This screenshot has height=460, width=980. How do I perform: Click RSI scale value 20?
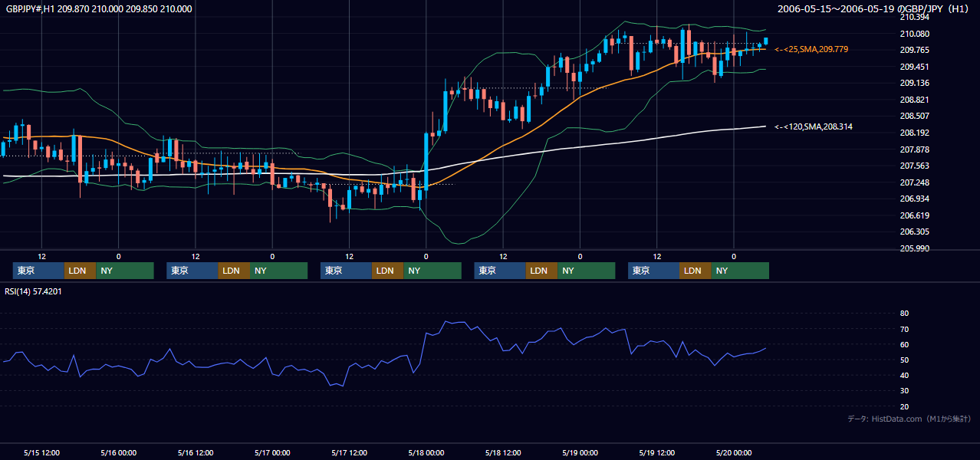(x=904, y=406)
